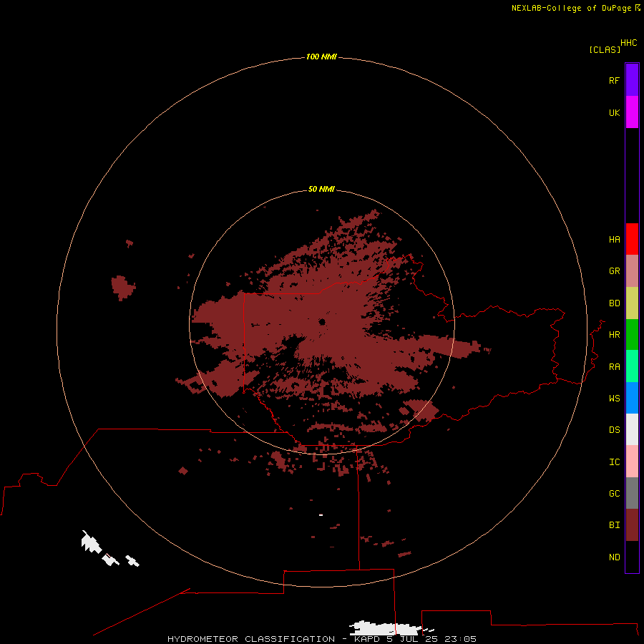Click the HR legend label
The height and width of the screenshot is (644, 644).
point(614,335)
